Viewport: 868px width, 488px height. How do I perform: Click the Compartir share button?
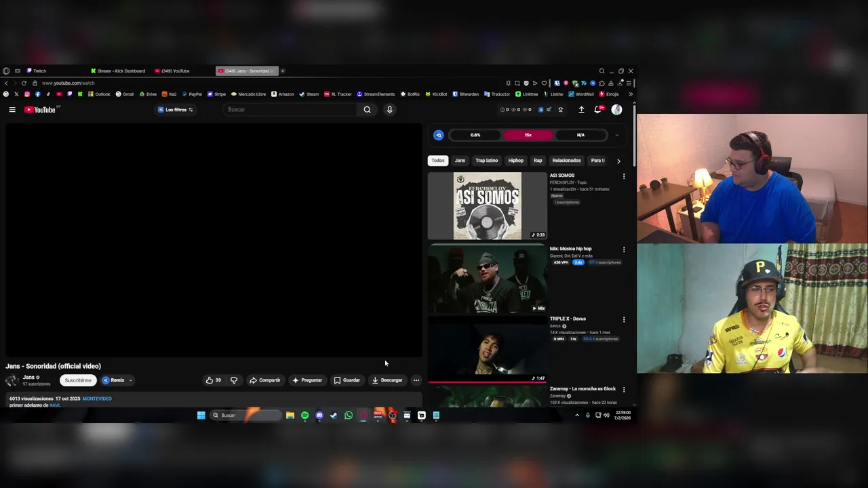(264, 380)
